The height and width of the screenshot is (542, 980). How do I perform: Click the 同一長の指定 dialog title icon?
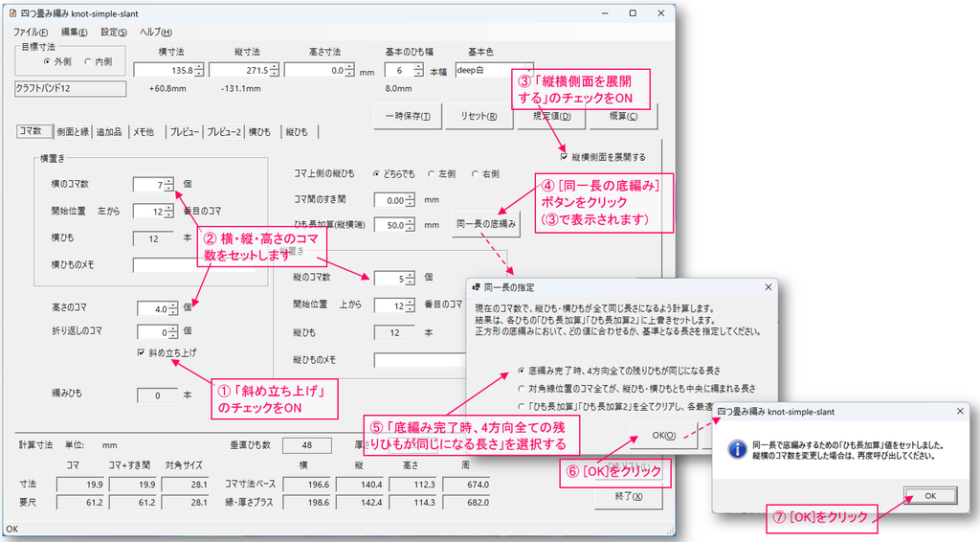coord(477,287)
